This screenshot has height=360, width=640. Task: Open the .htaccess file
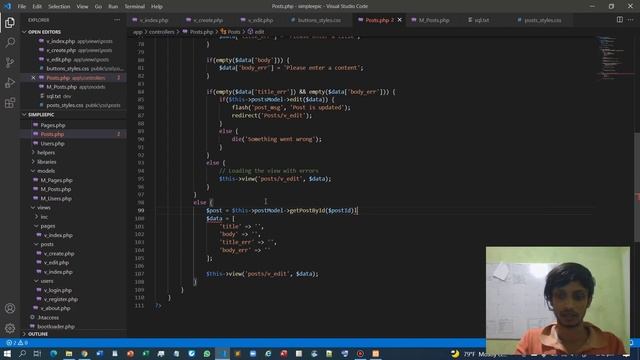(48, 318)
